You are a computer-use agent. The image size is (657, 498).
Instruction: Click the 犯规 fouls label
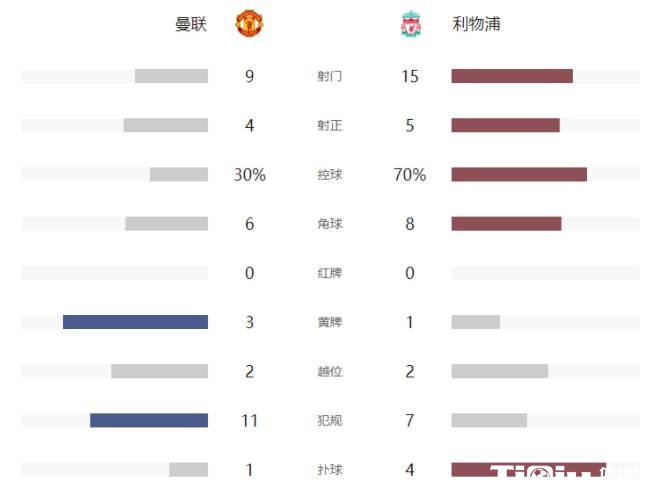coord(329,420)
